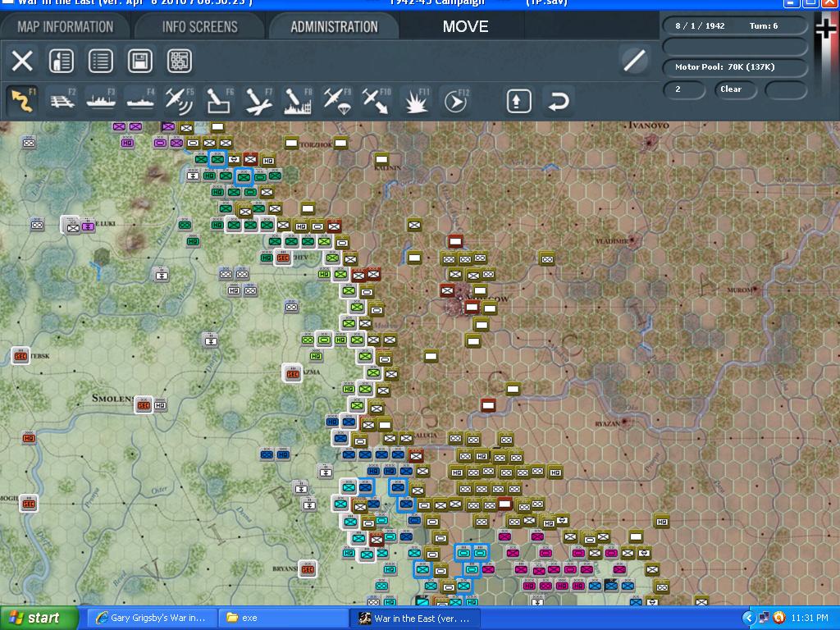Image resolution: width=840 pixels, height=630 pixels.
Task: Click the undo curved-arrow button
Action: click(558, 101)
